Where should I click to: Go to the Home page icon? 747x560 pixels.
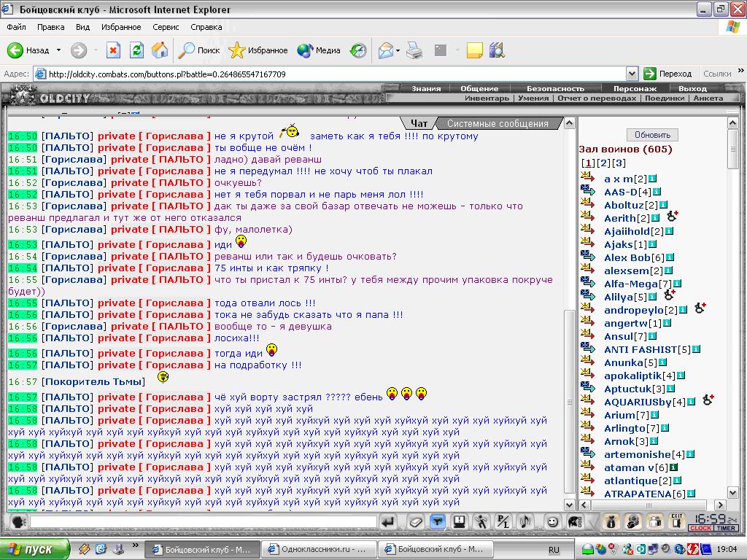coord(160,50)
